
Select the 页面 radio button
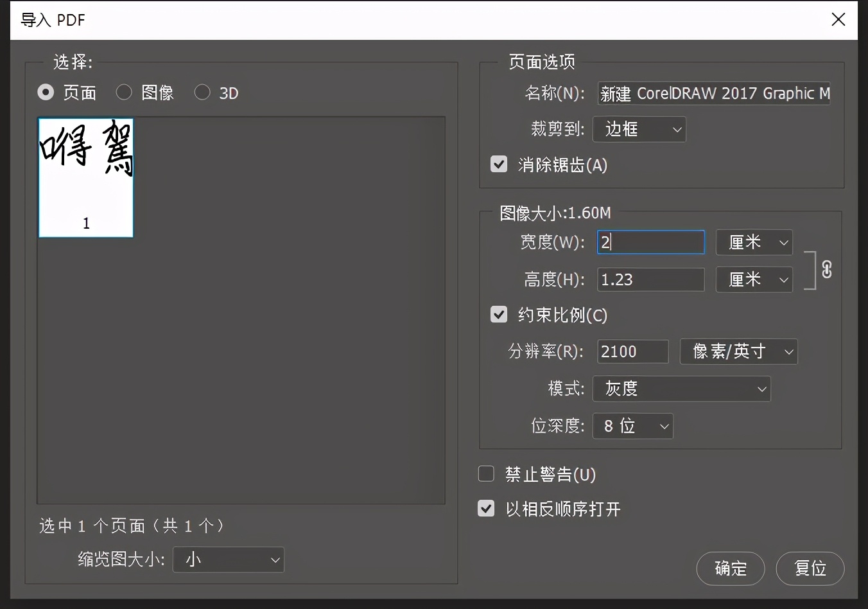click(x=46, y=93)
